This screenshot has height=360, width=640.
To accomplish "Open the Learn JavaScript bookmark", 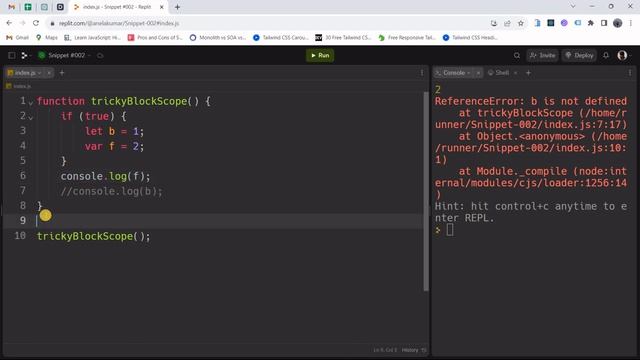I will point(92,38).
